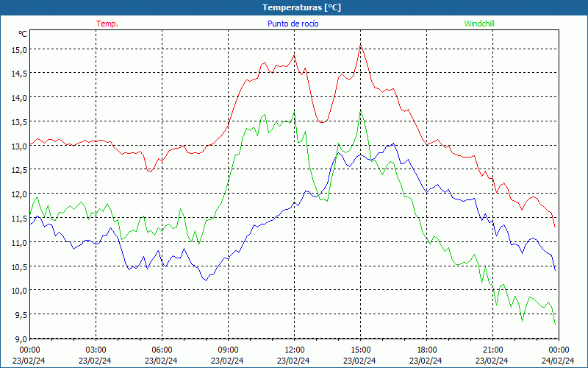
Task: Click the green windchill peak at 15:00
Action: (x=360, y=111)
